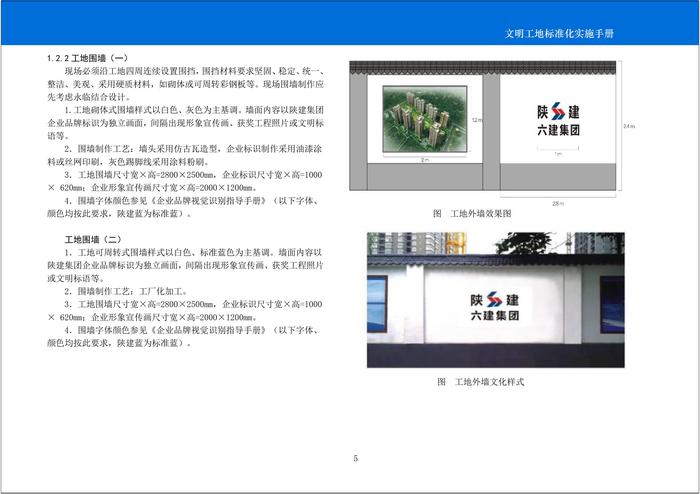Screen dimensions: 700x494
Task: Click line starting 1. 工地砌体式围墙样式
Action: 186,123
